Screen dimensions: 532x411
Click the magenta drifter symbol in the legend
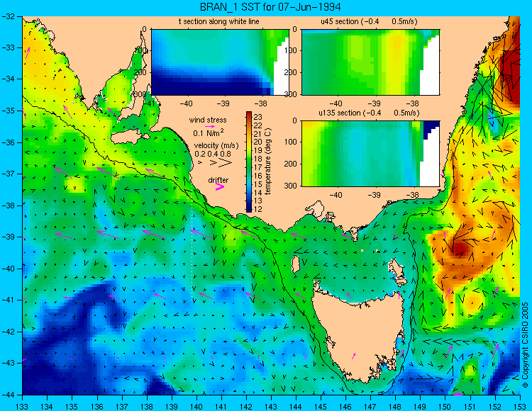pos(220,186)
